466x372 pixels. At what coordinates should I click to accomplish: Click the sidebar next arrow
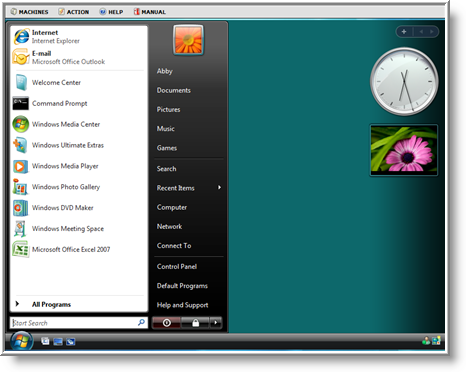[x=432, y=32]
